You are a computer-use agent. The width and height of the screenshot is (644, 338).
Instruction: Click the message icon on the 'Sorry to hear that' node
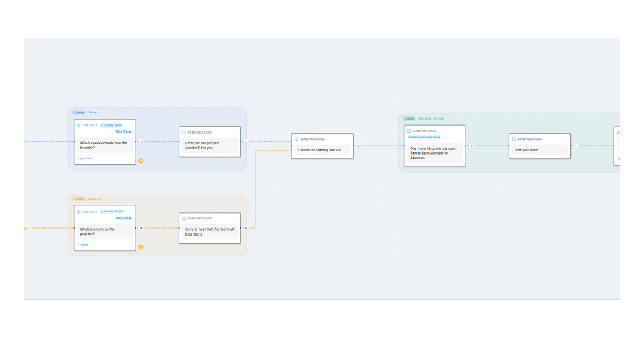pyautogui.click(x=184, y=218)
